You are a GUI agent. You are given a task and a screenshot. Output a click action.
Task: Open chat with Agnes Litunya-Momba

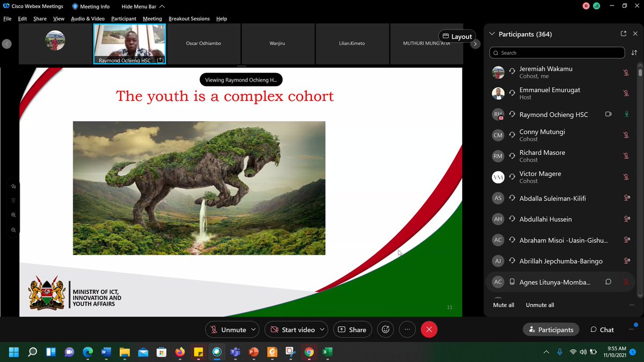609,282
